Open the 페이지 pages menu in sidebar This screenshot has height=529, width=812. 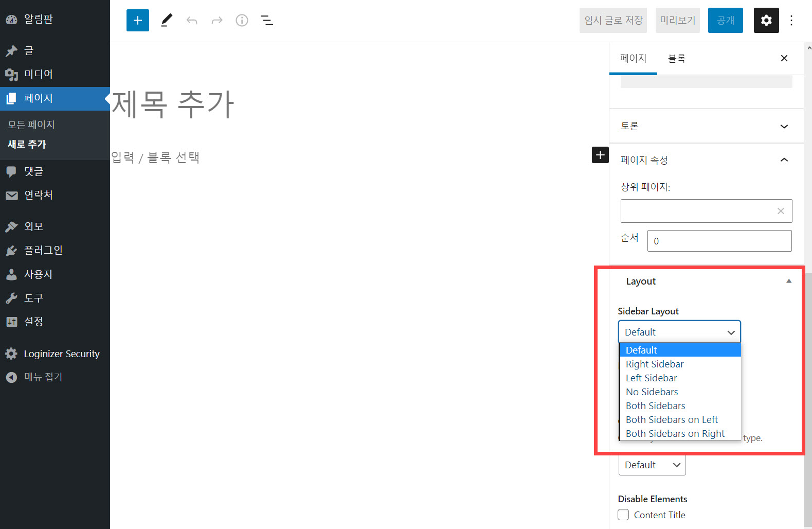55,98
